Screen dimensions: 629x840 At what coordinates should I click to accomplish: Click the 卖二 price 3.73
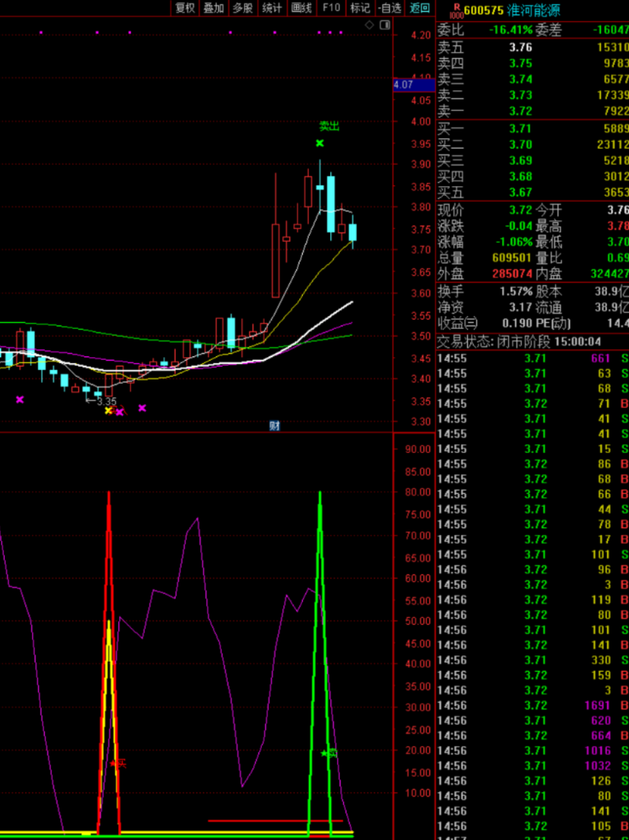click(x=520, y=94)
